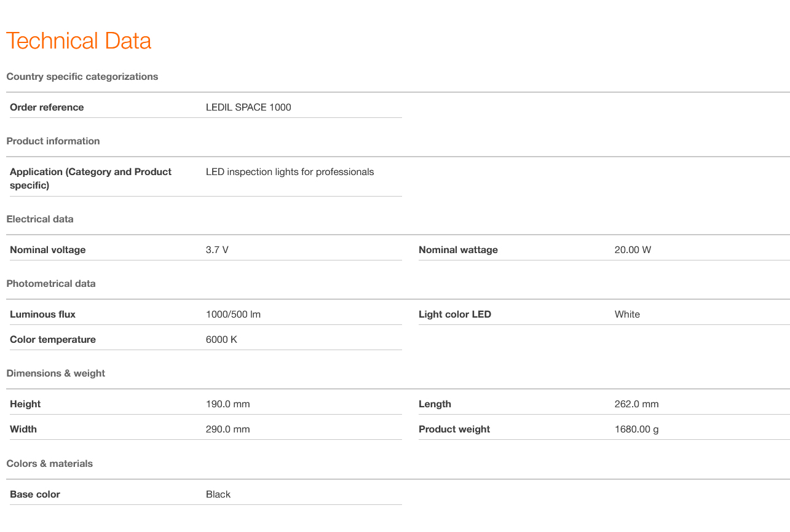Click the Nominal wattage label

coord(458,250)
